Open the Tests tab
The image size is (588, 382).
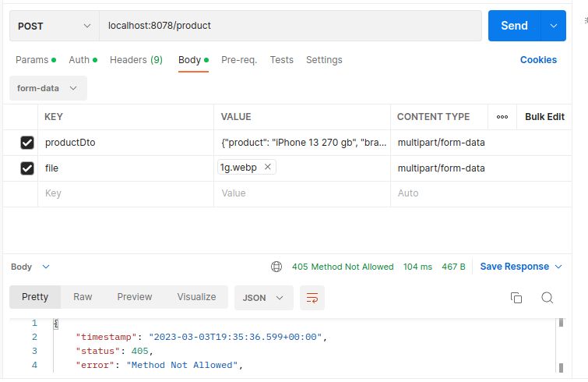282,60
